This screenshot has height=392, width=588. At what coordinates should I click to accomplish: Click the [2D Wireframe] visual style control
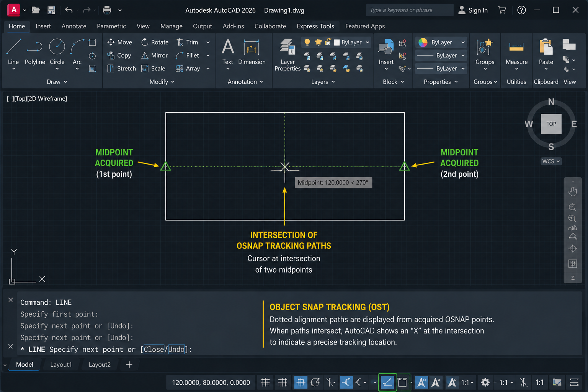click(x=47, y=98)
